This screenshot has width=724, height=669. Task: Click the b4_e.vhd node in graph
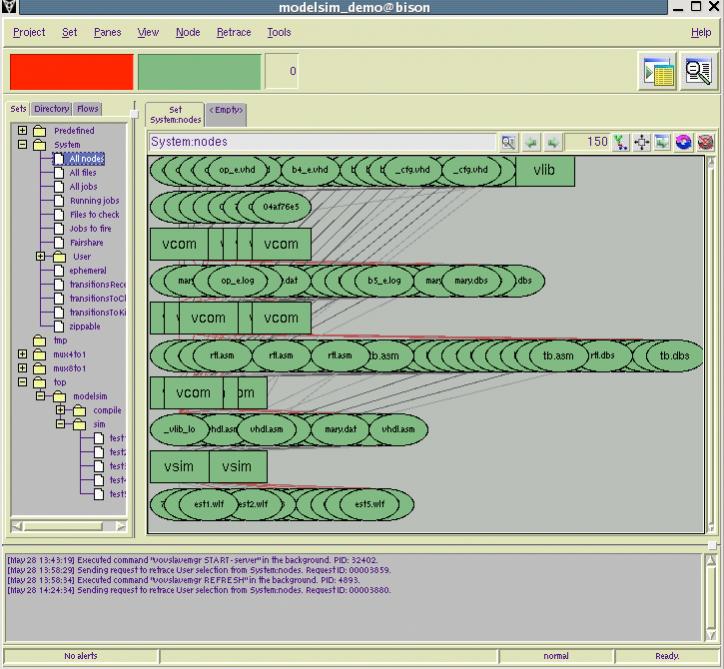(x=310, y=170)
